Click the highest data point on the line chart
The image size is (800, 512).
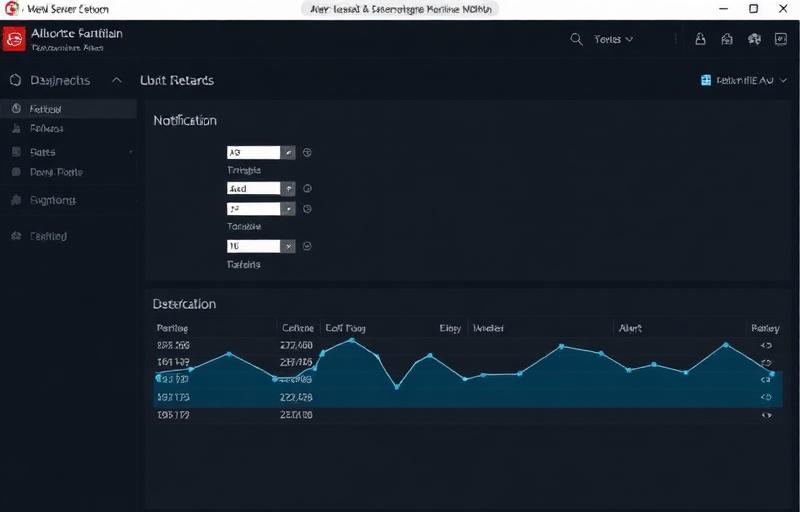[352, 340]
